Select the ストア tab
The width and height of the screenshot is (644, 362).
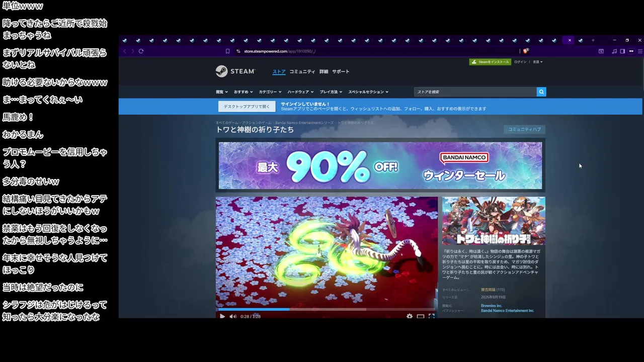(279, 71)
